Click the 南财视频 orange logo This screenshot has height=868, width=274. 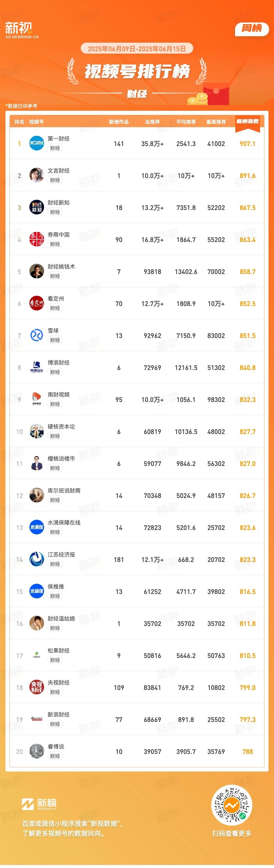(36, 399)
